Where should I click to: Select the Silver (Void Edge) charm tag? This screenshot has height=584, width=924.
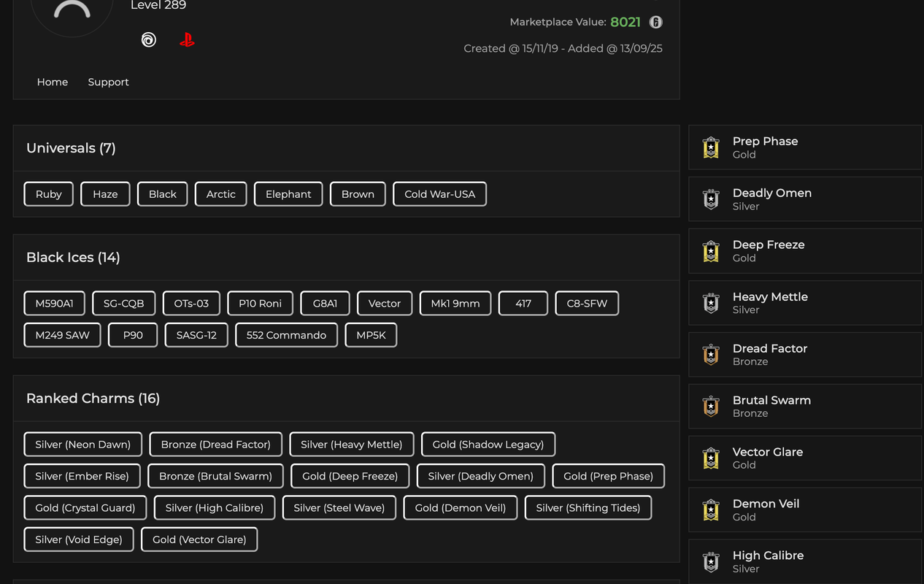point(79,539)
